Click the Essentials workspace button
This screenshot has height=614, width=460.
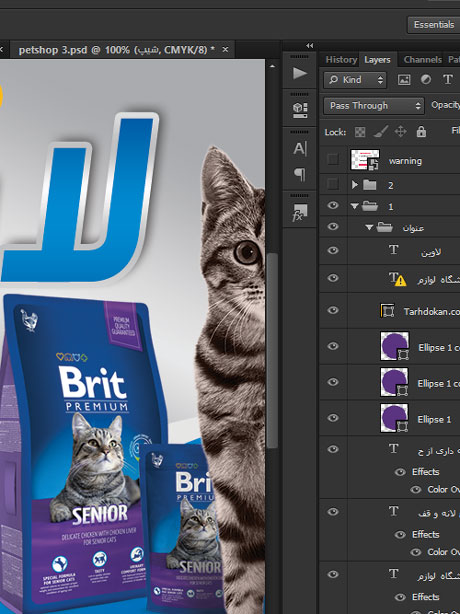434,25
